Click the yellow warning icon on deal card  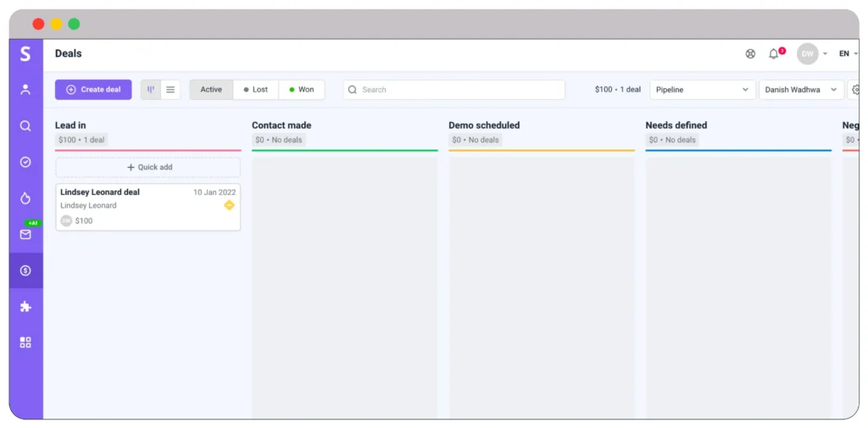click(229, 205)
